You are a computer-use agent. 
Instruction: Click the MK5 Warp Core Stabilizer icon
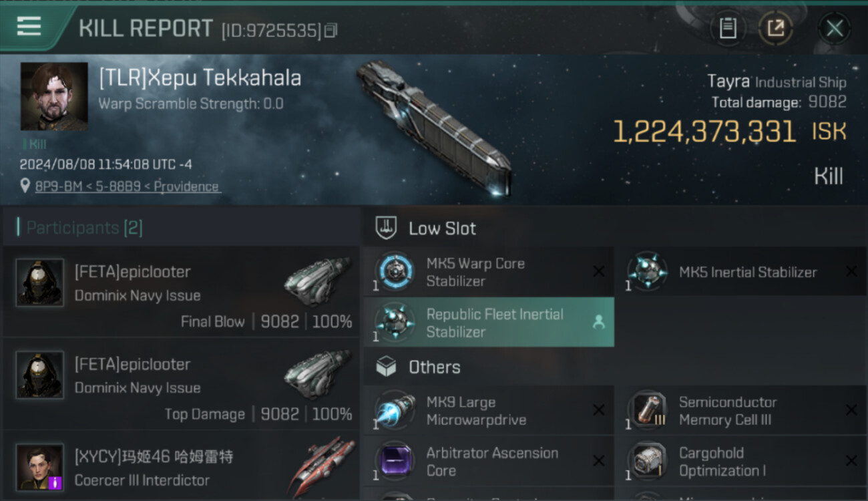[x=395, y=272]
